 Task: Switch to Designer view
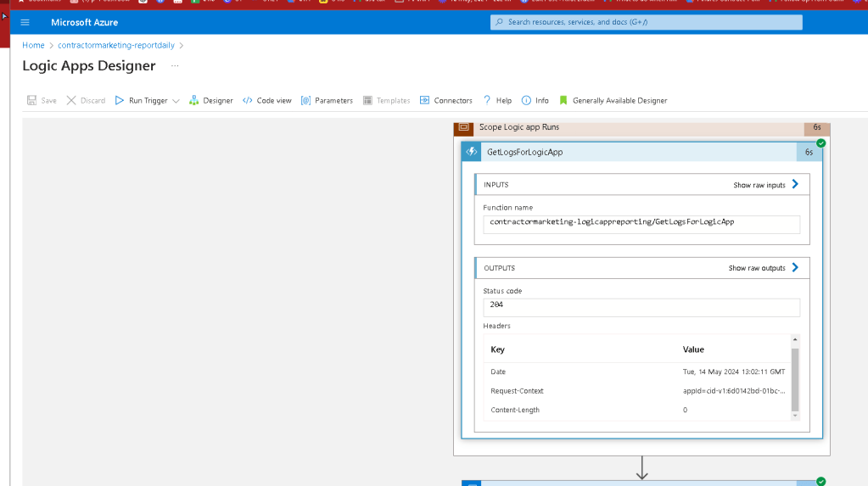[218, 101]
